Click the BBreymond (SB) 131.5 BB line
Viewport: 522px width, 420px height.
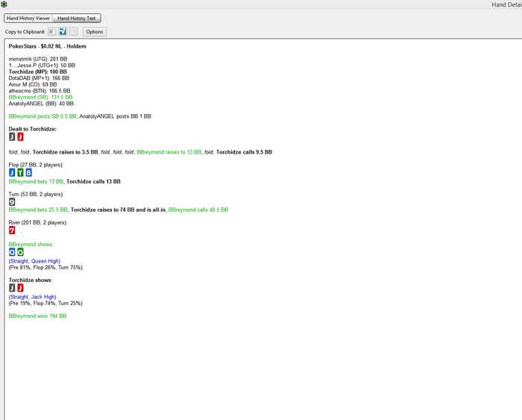click(x=40, y=97)
